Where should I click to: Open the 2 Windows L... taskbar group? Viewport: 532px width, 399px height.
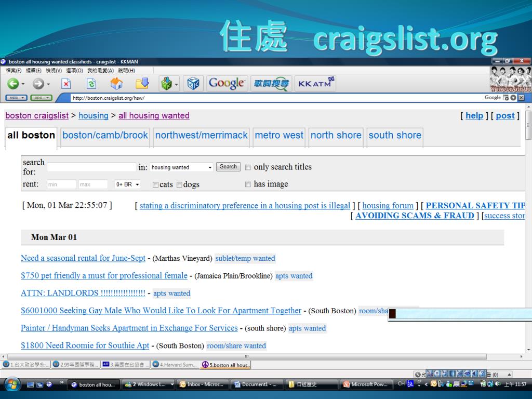pyautogui.click(x=148, y=384)
